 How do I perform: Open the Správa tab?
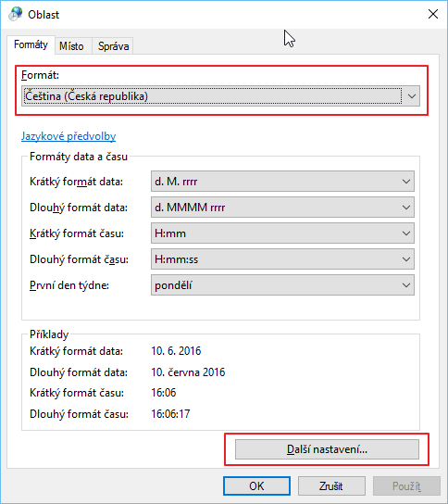[113, 46]
